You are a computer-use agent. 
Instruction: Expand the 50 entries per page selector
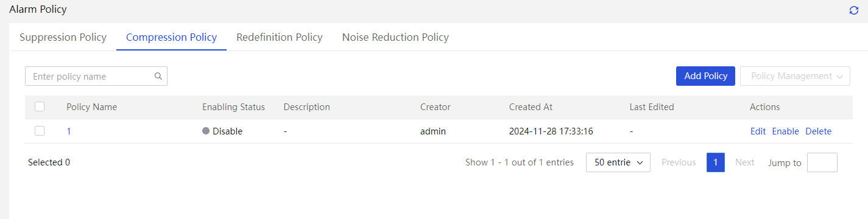(x=618, y=162)
